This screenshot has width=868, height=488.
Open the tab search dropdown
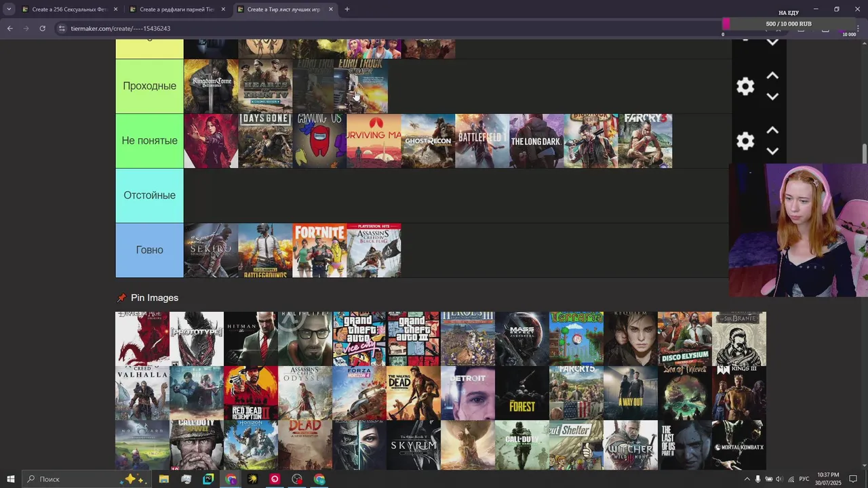9,9
